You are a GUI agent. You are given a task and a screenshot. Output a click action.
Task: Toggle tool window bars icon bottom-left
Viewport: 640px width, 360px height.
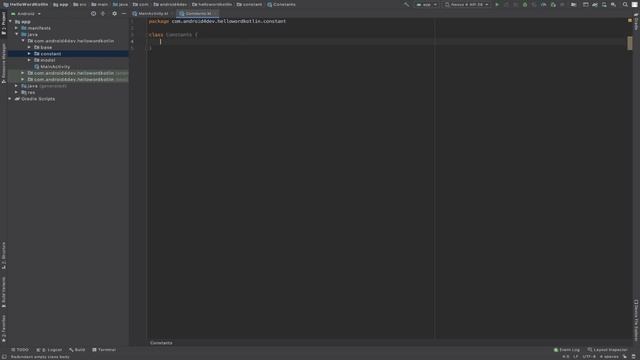(4, 357)
